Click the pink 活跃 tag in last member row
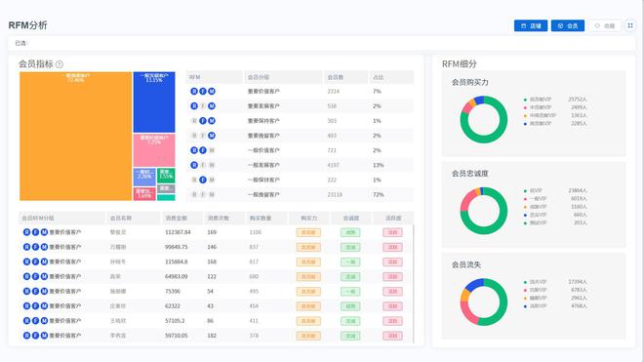This screenshot has height=362, width=644. pyautogui.click(x=392, y=336)
